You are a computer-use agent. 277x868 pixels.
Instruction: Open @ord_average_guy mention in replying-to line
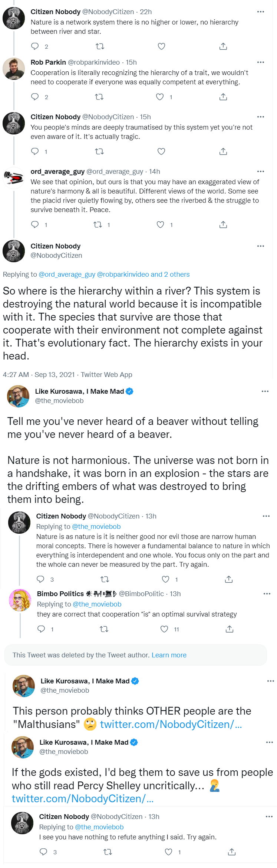(x=67, y=274)
